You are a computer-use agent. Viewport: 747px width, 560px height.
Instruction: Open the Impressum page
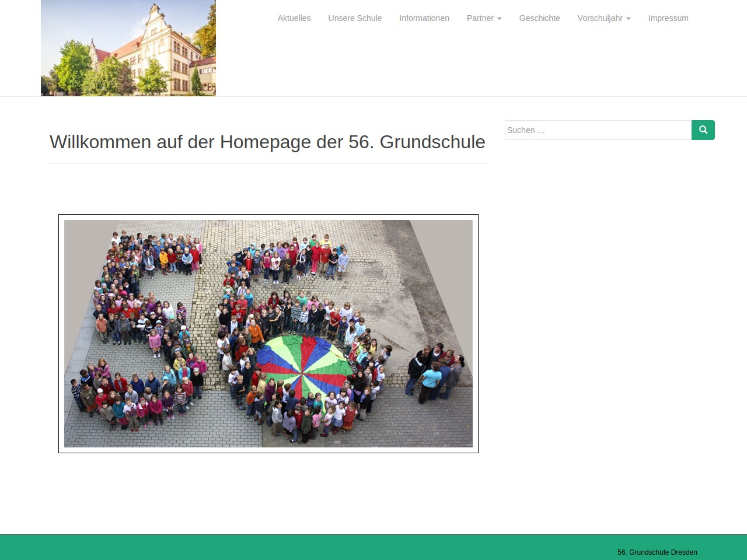pos(668,18)
